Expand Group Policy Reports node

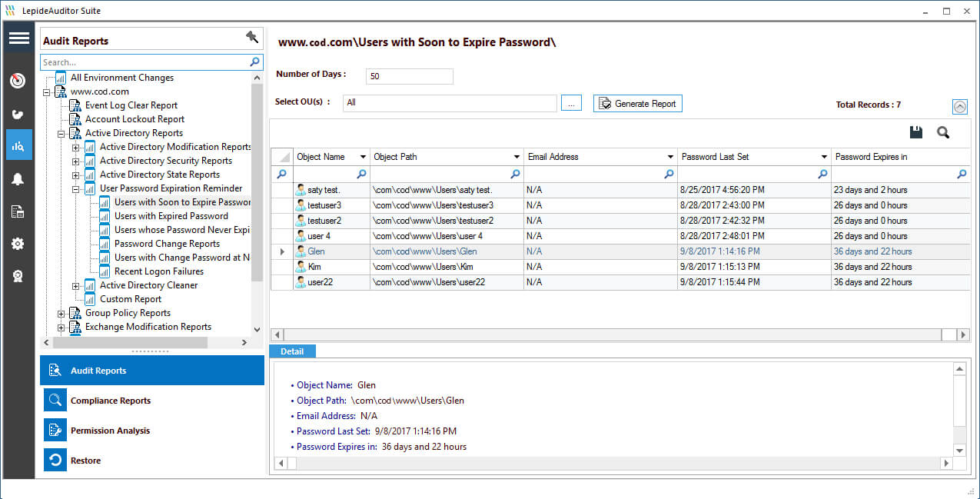click(x=61, y=313)
